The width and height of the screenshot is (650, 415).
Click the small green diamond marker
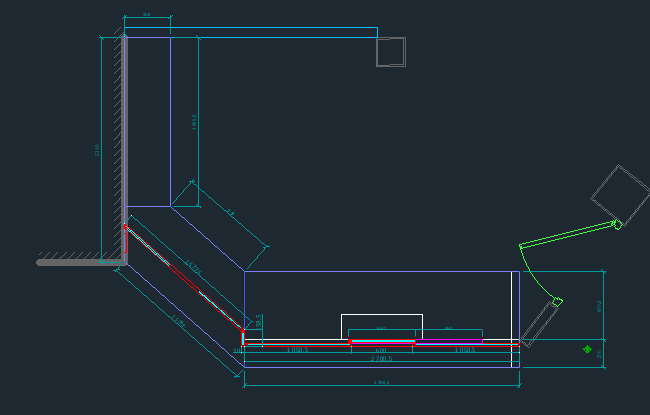tap(587, 349)
